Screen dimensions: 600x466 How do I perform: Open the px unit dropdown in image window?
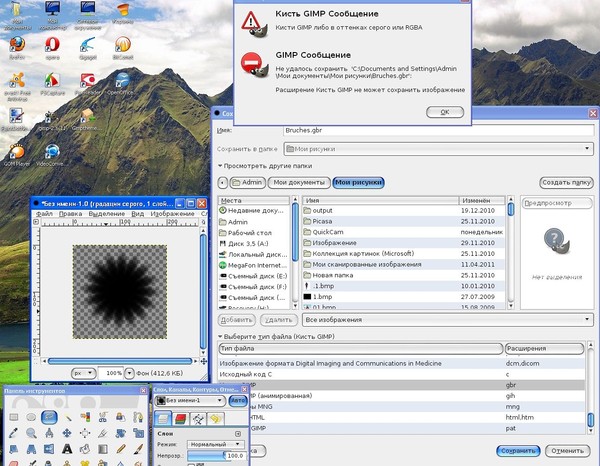point(83,373)
